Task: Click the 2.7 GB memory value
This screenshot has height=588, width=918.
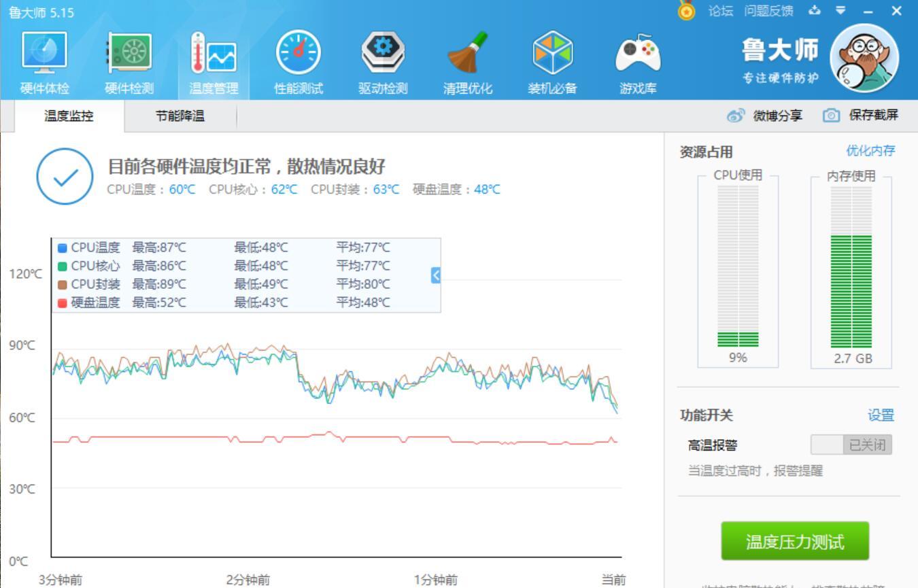Action: [853, 358]
